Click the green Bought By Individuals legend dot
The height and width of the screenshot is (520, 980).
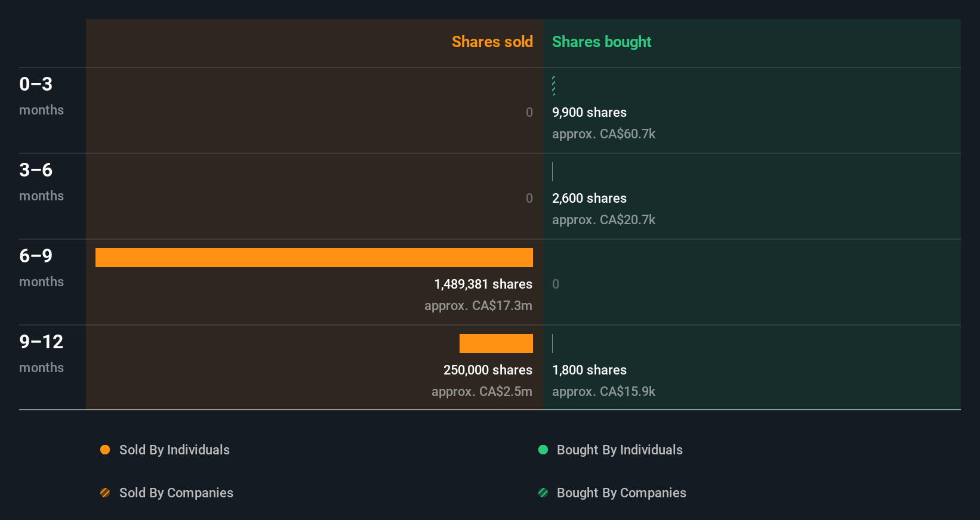[543, 450]
